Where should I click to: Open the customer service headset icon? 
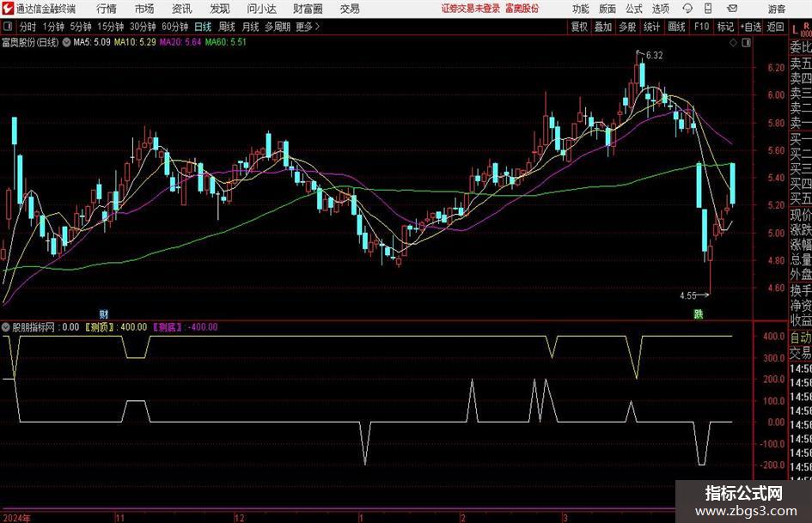[687, 9]
